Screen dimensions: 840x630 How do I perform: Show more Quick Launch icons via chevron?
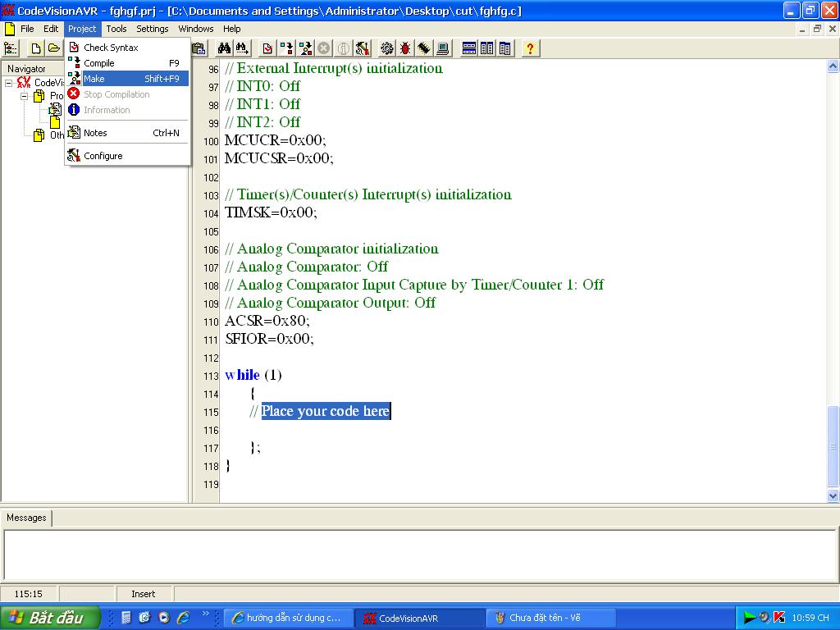click(x=206, y=614)
